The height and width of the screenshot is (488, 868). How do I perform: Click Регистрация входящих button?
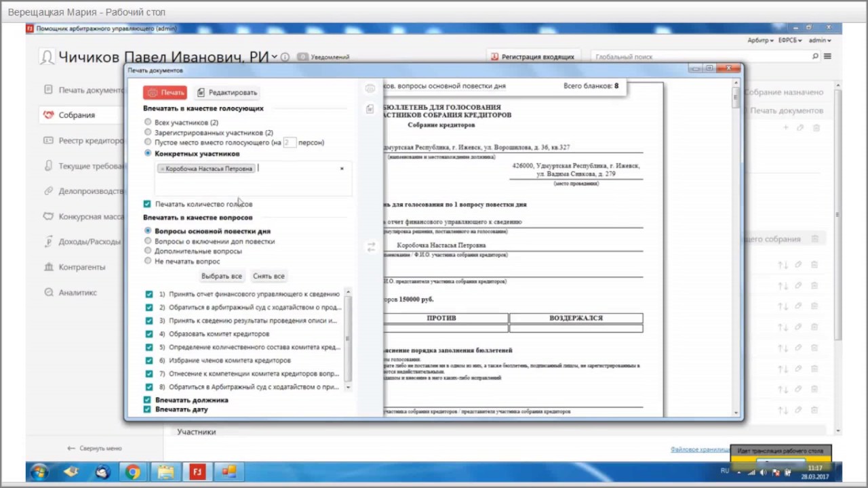(533, 57)
